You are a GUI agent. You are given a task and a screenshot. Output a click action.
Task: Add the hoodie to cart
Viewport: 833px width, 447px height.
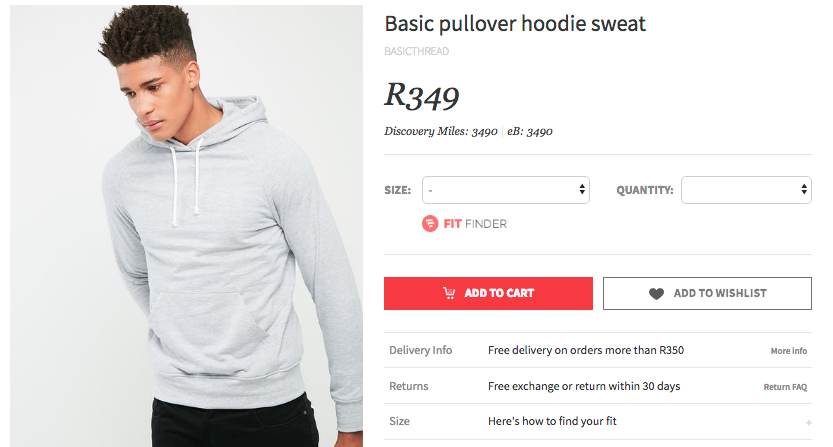488,293
